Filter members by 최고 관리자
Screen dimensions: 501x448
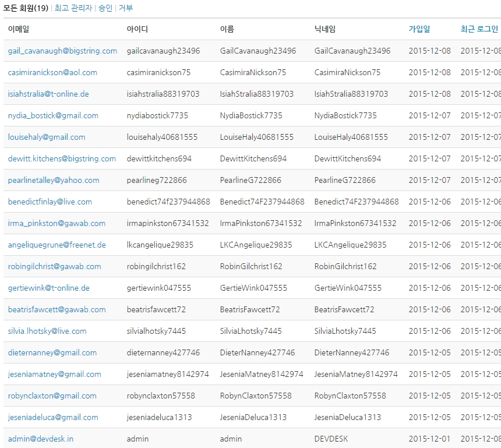pyautogui.click(x=73, y=8)
